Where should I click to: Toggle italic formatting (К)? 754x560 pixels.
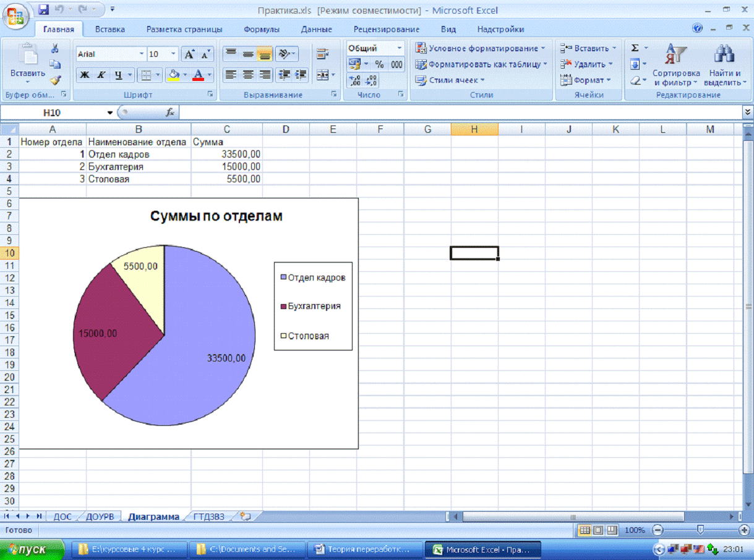(101, 75)
